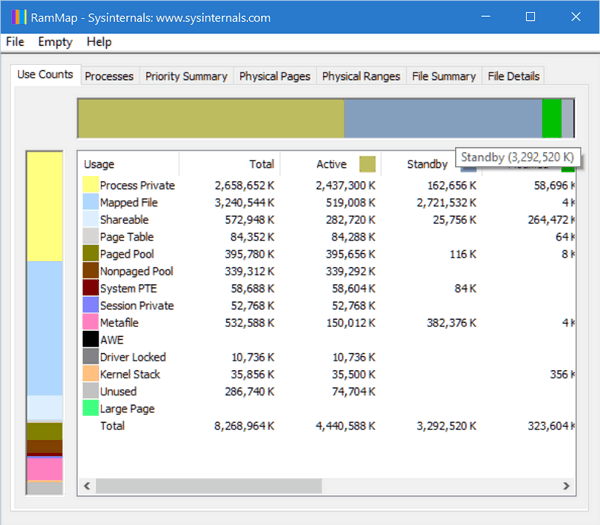Click the pink Metafile color swatch
The width and height of the screenshot is (600, 525).
point(91,323)
